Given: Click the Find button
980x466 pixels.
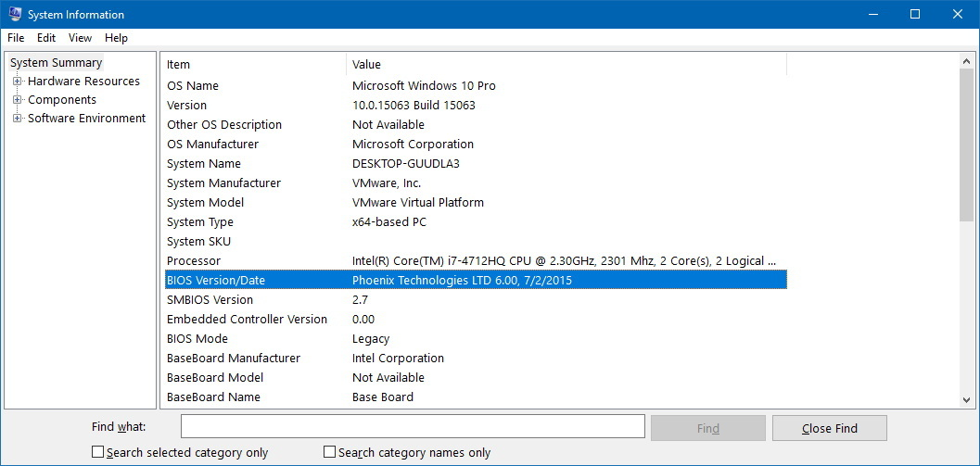Looking at the screenshot, I should (x=708, y=428).
